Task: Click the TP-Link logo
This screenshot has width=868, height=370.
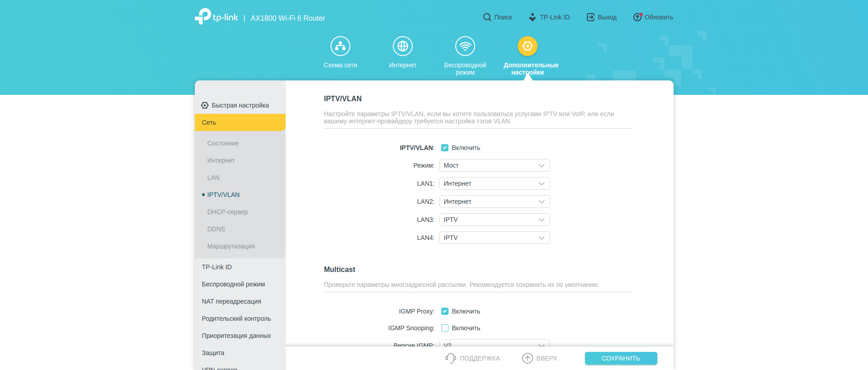Action: pyautogui.click(x=217, y=17)
